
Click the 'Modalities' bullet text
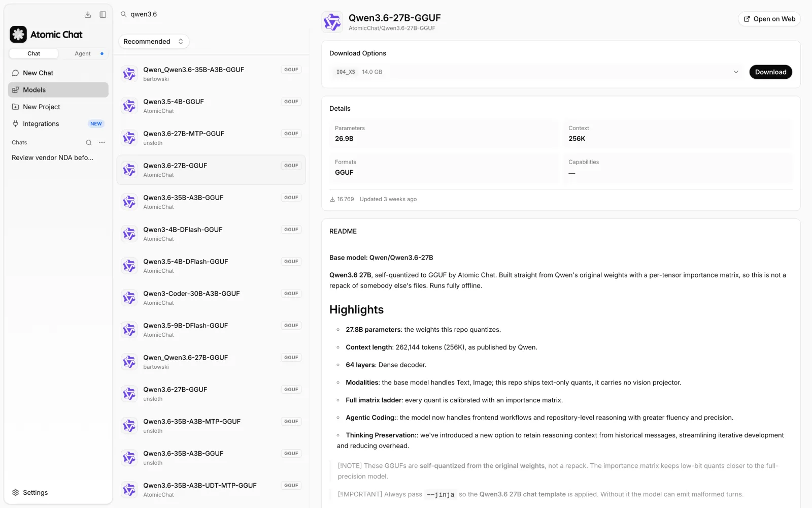(514, 383)
